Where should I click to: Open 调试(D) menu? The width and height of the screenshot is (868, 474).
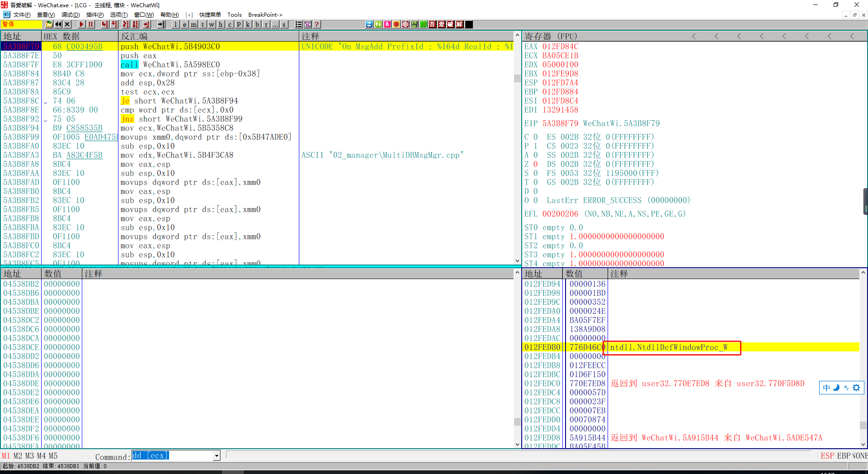click(71, 15)
